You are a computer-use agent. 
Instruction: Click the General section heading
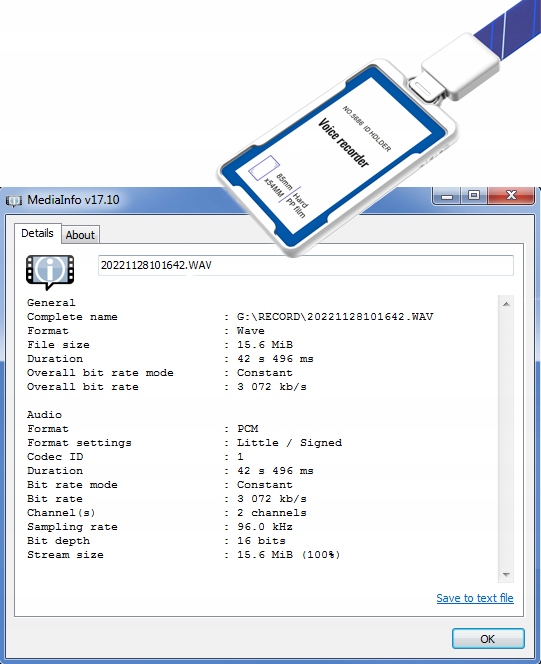pos(51,303)
